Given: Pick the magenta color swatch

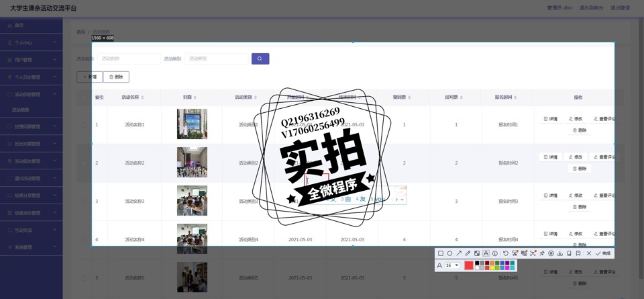Looking at the screenshot, I should click(x=507, y=267).
